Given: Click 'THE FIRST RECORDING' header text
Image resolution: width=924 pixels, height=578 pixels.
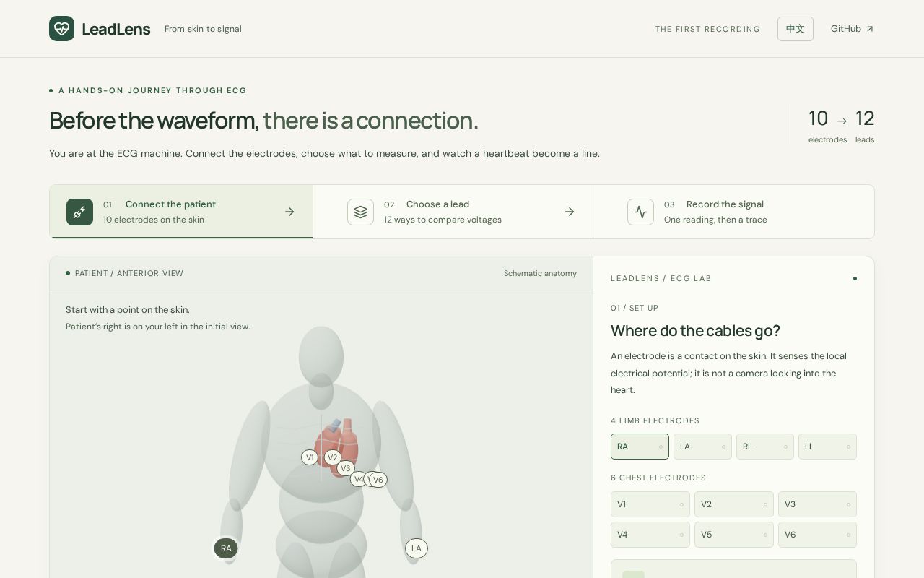Looking at the screenshot, I should click(707, 29).
